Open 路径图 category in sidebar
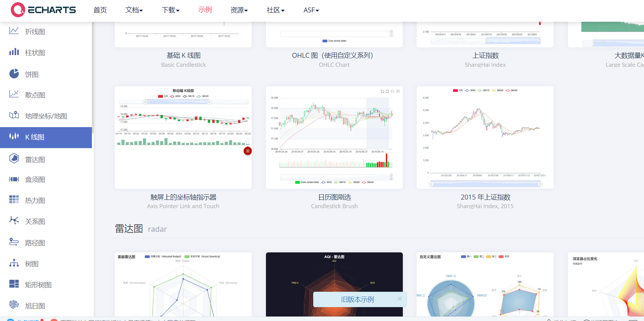This screenshot has width=644, height=321. coord(46,243)
